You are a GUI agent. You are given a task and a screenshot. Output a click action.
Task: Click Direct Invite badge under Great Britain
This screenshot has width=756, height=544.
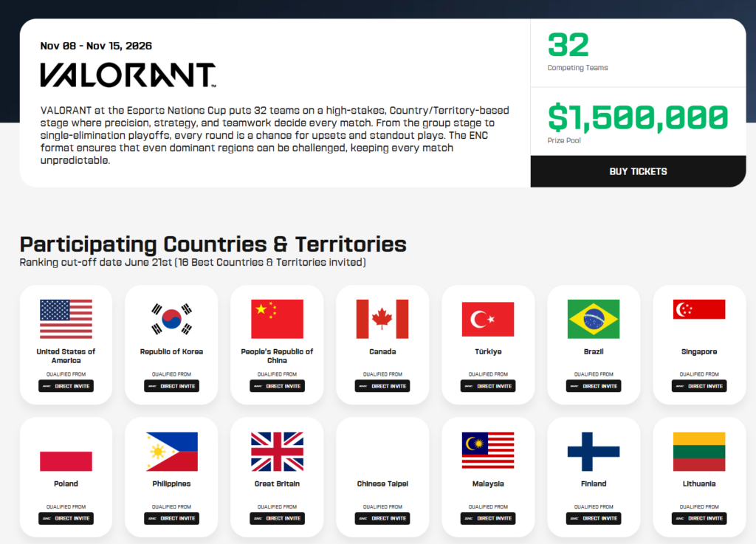pos(278,518)
